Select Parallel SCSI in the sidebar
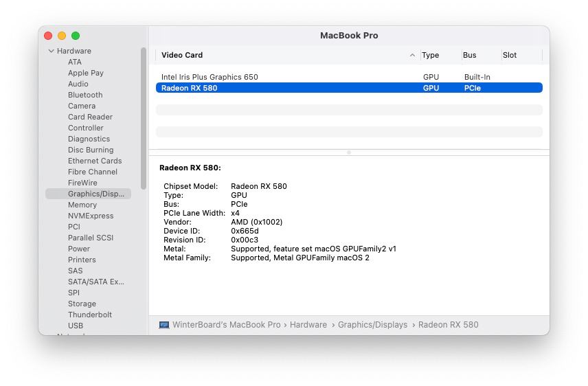This screenshot has height=386, width=588. 91,238
